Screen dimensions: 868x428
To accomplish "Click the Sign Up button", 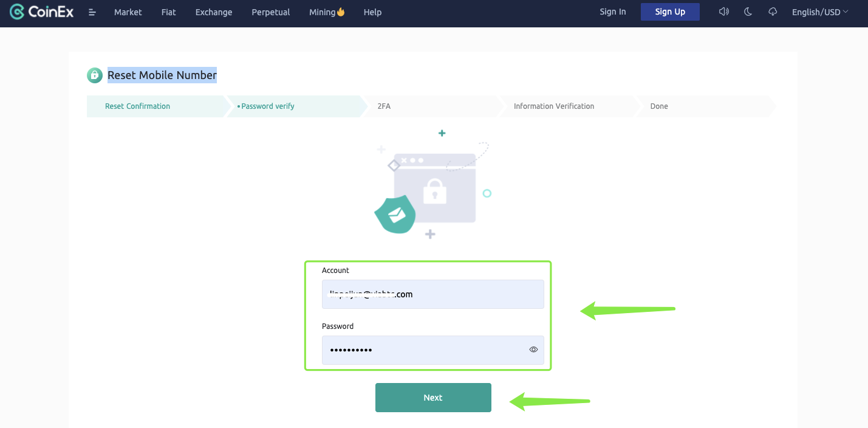I will [670, 11].
